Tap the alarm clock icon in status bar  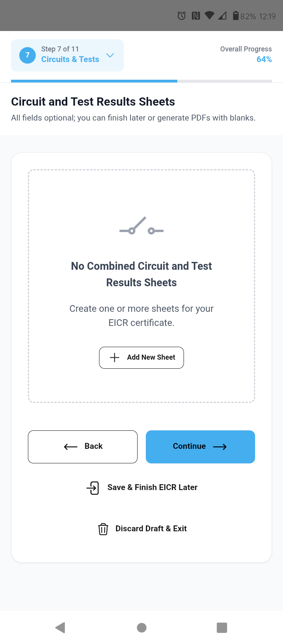click(x=181, y=16)
